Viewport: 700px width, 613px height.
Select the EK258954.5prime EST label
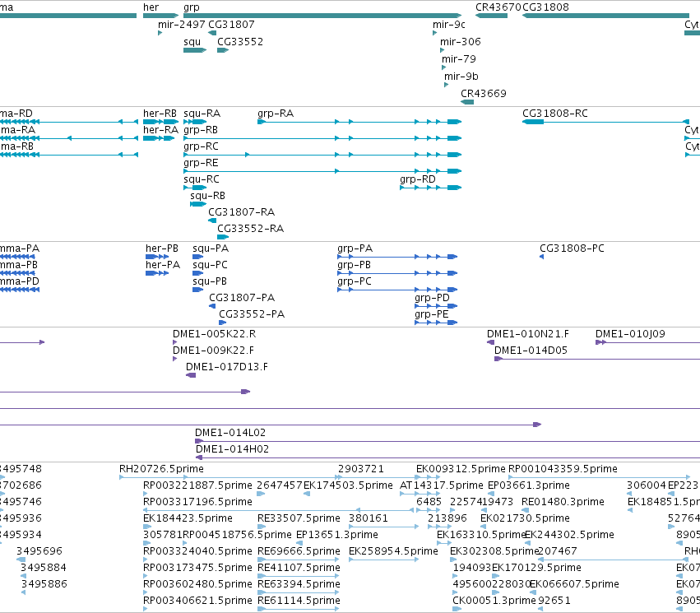coord(393,551)
